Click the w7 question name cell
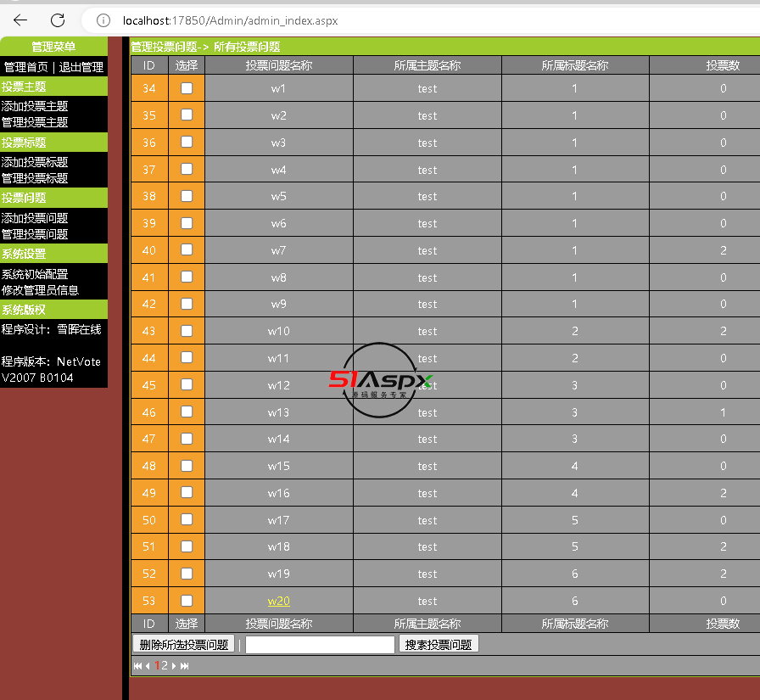Viewport: 760px width, 700px height. click(279, 250)
